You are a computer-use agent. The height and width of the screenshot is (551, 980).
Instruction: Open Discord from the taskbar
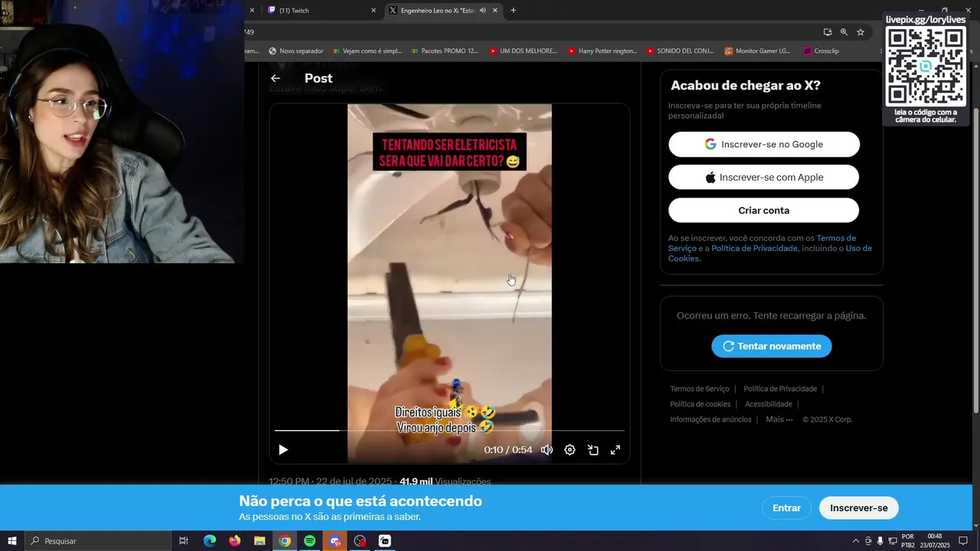pyautogui.click(x=335, y=541)
